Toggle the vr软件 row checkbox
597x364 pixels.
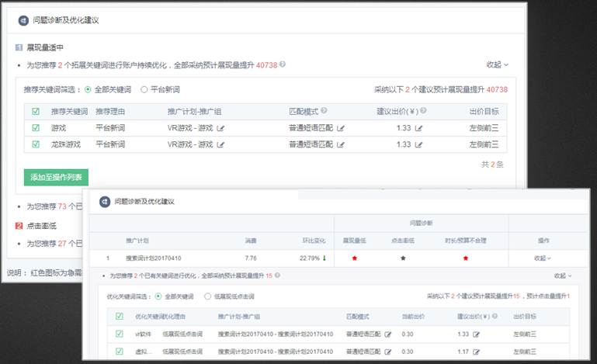(x=119, y=334)
